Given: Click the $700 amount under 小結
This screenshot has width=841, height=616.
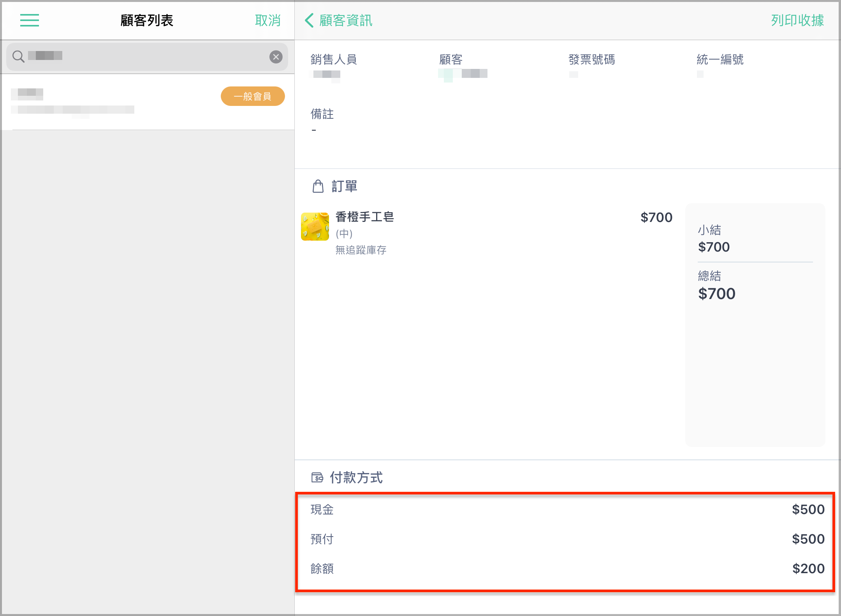Looking at the screenshot, I should (714, 247).
